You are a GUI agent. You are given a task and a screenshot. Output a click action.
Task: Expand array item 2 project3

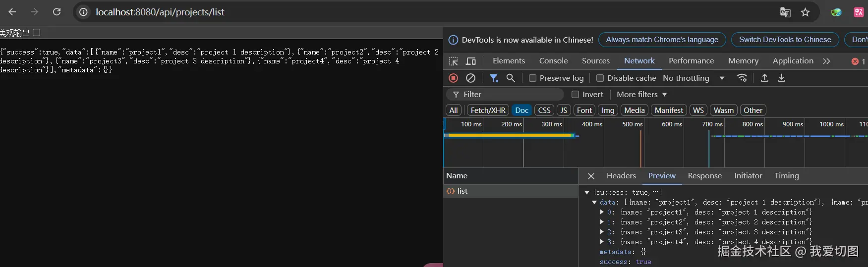coord(602,232)
